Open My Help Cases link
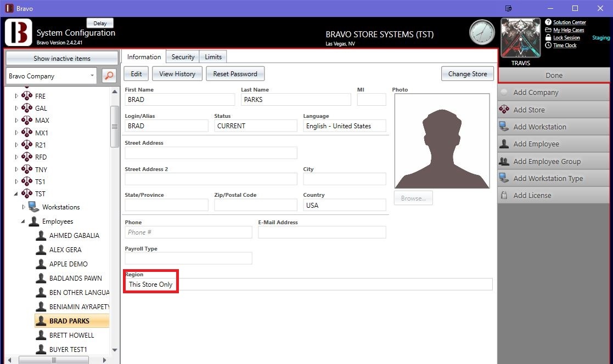The image size is (613, 364). pyautogui.click(x=569, y=30)
